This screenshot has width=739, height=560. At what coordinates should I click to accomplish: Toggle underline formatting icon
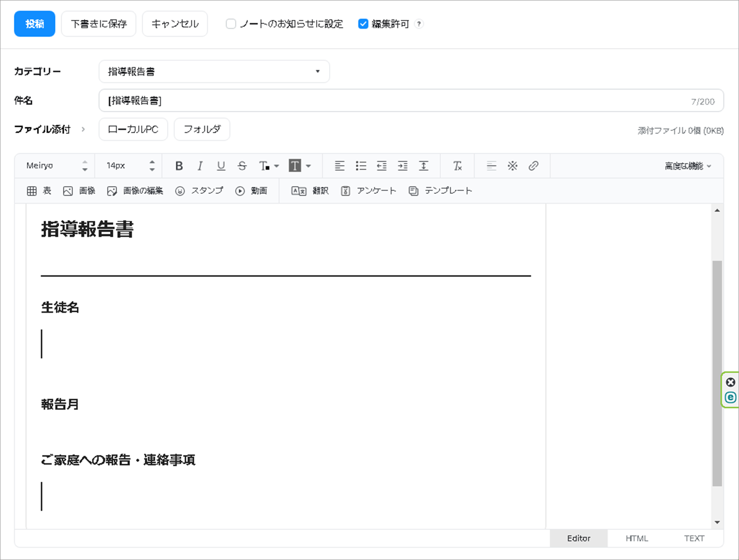[x=221, y=166]
